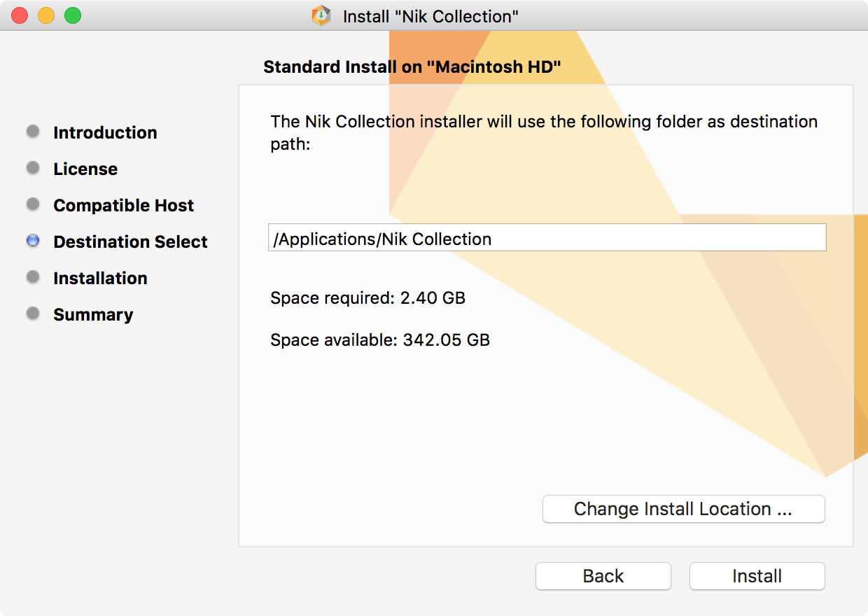Click the destination path text field
Viewport: 868px width, 616px height.
click(x=547, y=238)
